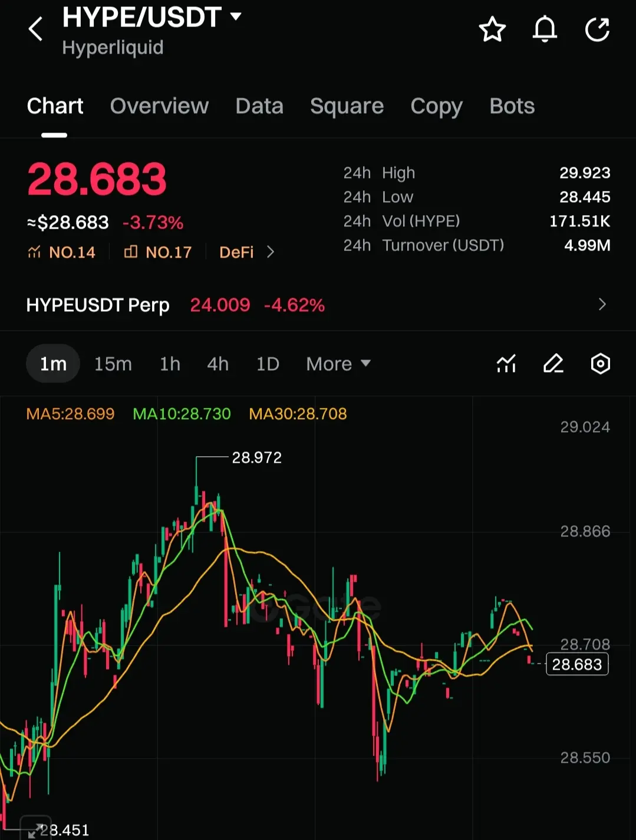Tap the perp price 24.009
The width and height of the screenshot is (636, 840).
click(220, 305)
